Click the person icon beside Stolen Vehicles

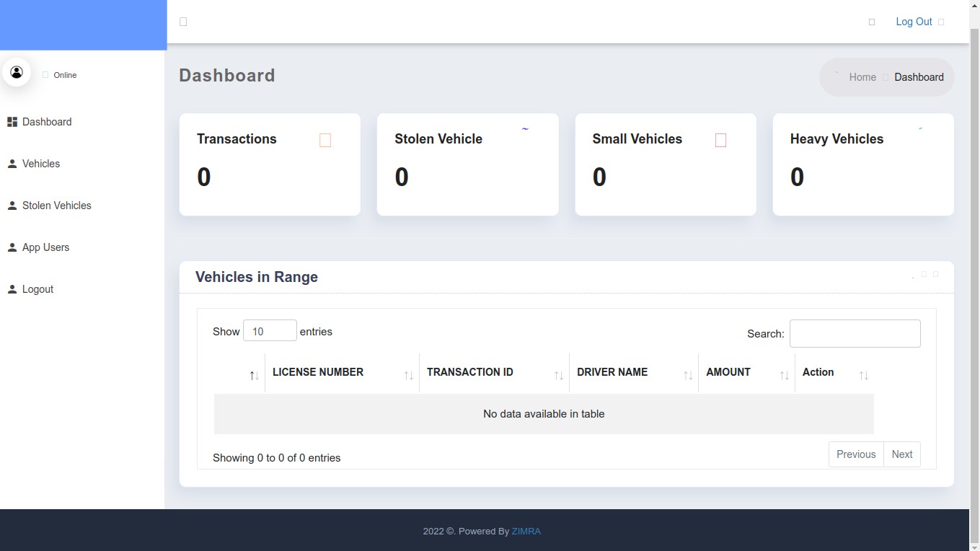[x=12, y=206]
